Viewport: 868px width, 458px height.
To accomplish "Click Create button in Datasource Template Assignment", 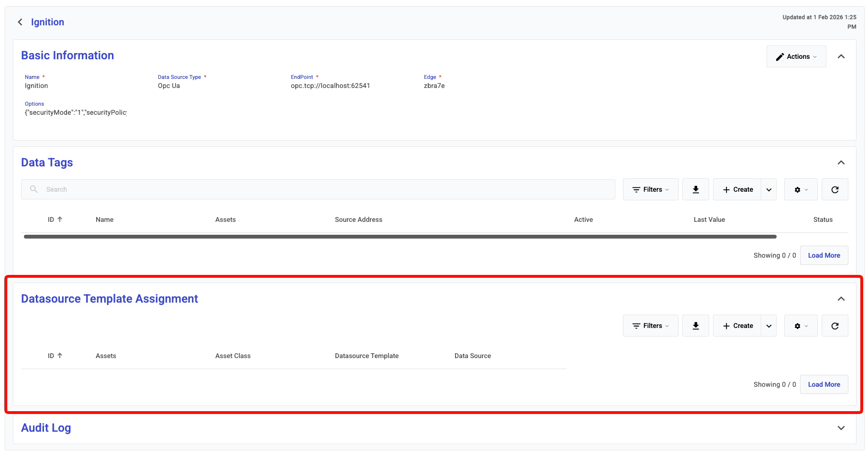I will [x=737, y=326].
